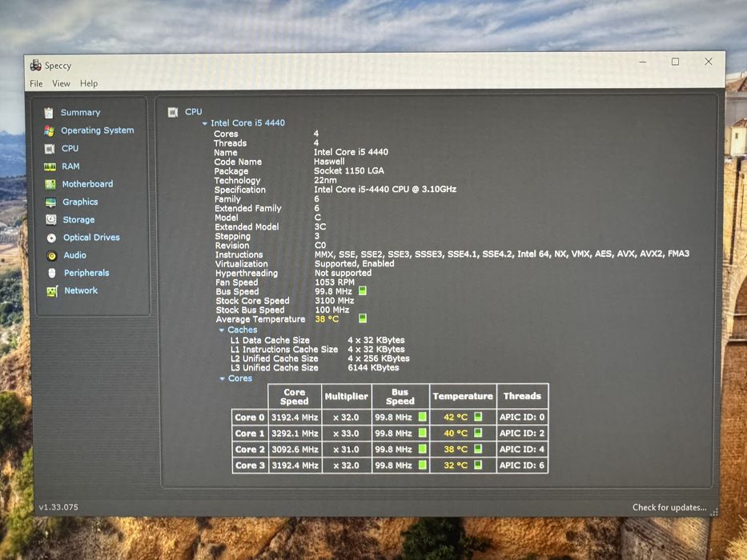Go to the Motherboard section
747x560 pixels.
pyautogui.click(x=87, y=184)
